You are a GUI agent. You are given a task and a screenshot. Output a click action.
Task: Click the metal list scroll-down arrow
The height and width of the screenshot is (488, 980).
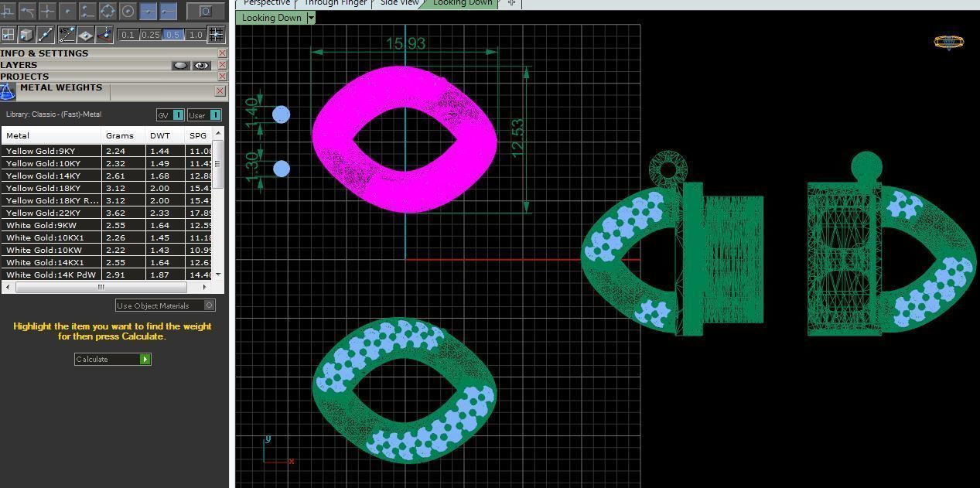click(218, 275)
